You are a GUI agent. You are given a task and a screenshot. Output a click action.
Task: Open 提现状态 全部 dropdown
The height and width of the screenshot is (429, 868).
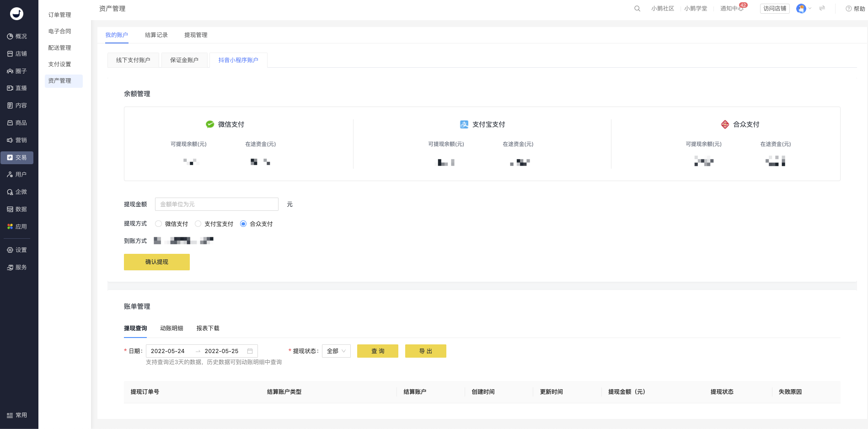click(336, 351)
